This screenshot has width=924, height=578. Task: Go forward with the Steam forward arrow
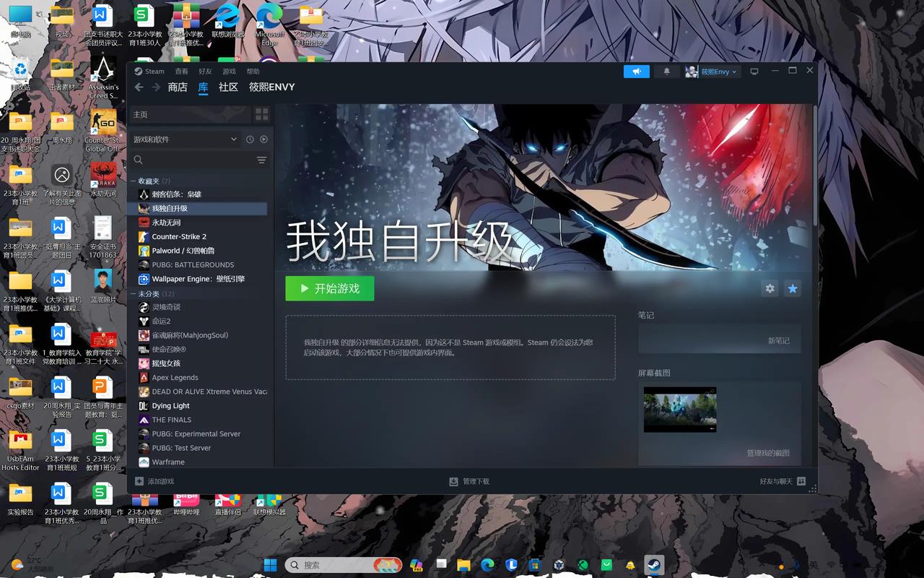(156, 87)
